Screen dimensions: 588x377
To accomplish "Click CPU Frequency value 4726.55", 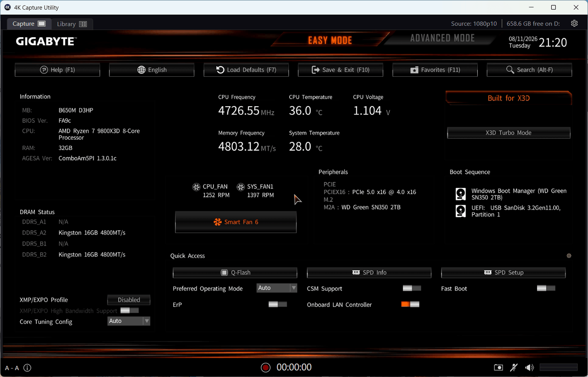I will click(239, 111).
